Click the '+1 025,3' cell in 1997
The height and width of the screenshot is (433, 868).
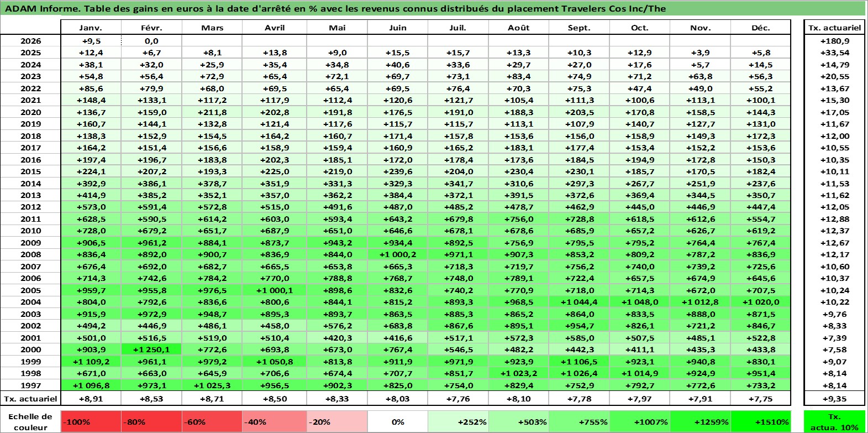coord(212,385)
